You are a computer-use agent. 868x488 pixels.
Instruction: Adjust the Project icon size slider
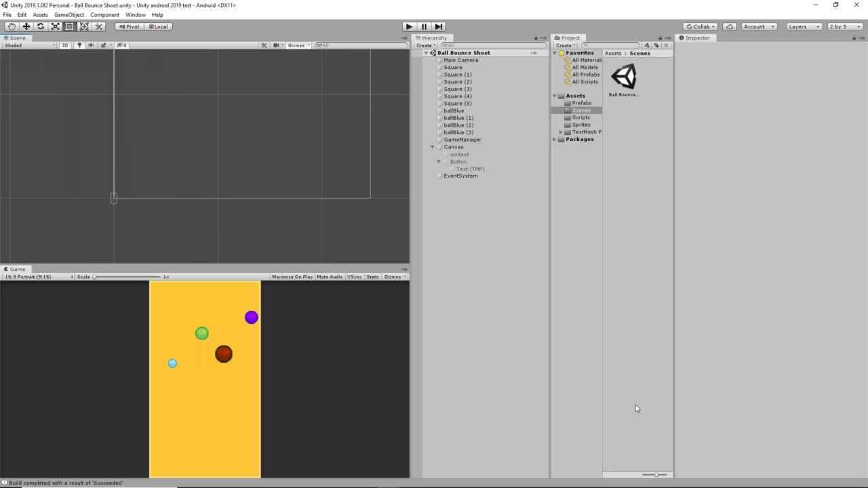(654, 474)
